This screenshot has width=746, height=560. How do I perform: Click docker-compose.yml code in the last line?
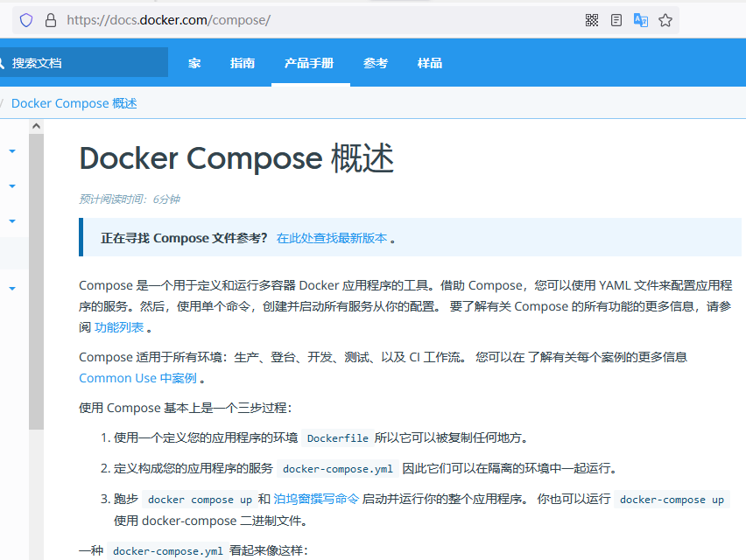(167, 551)
